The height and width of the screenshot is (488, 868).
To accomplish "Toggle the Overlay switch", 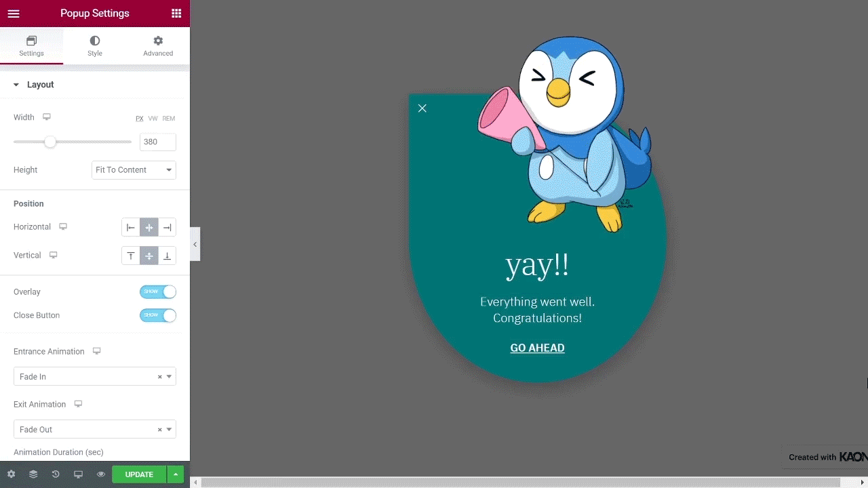I will [x=158, y=292].
